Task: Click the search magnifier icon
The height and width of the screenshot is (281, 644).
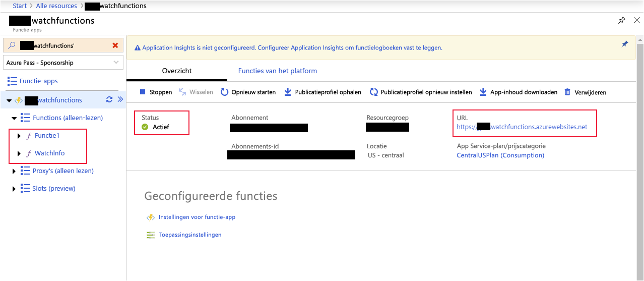Action: pyautogui.click(x=12, y=45)
